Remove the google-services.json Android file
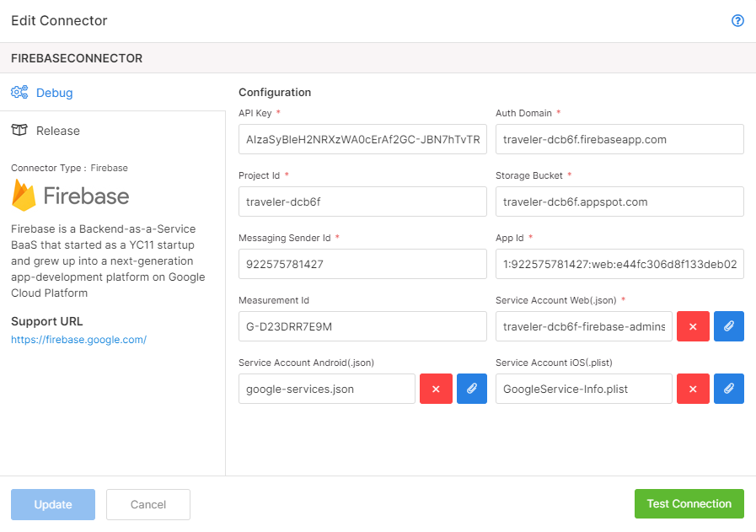Screen dimensions: 756x532 pyautogui.click(x=436, y=389)
